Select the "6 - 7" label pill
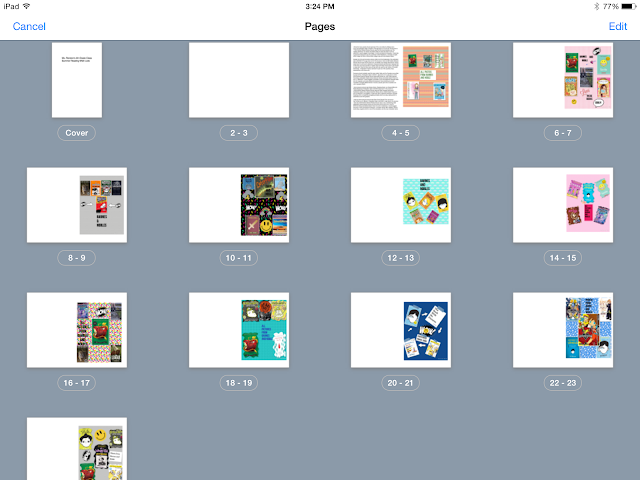The width and height of the screenshot is (640, 480). click(562, 133)
